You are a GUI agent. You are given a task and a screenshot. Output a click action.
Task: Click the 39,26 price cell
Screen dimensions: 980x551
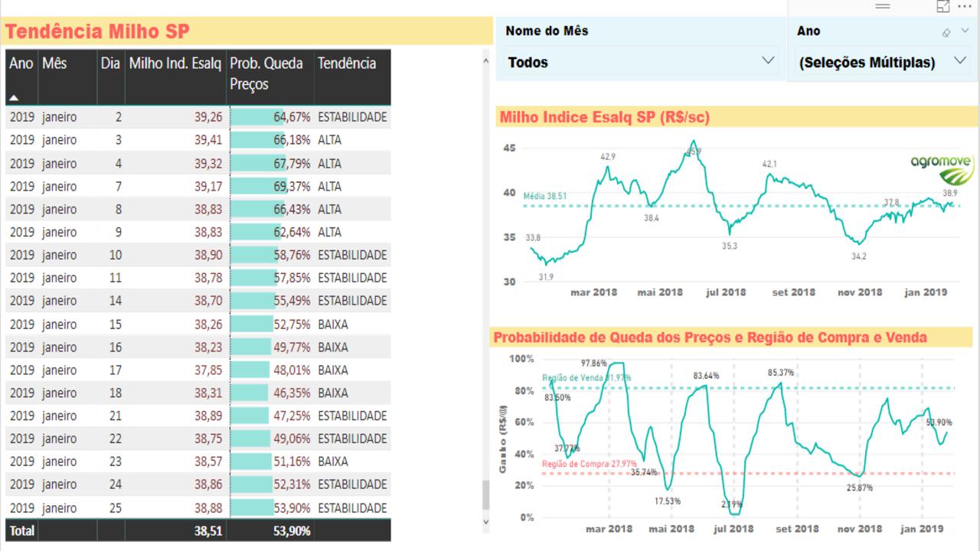point(175,117)
